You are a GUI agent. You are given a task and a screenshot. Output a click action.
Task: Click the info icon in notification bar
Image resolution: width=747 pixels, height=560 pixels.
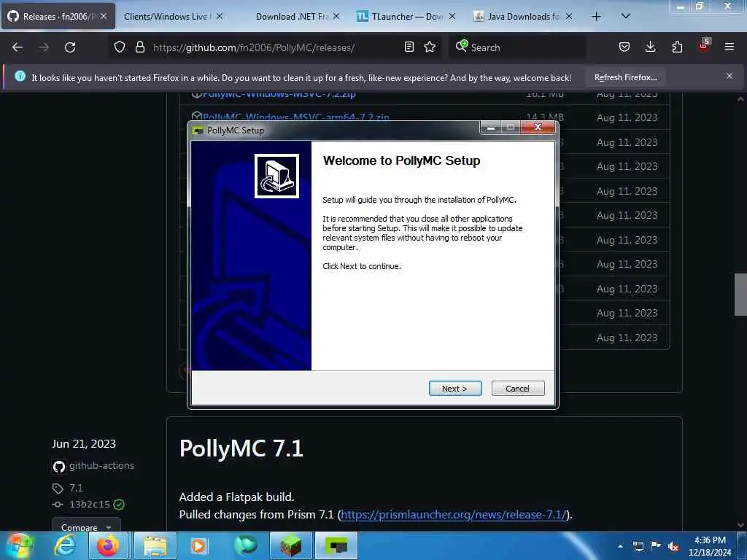tap(20, 76)
